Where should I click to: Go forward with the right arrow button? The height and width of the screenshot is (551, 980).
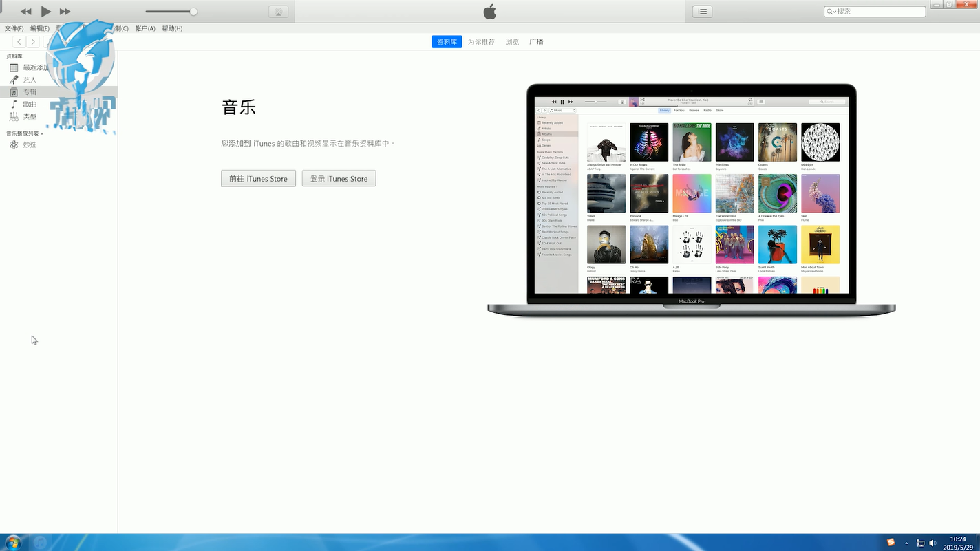click(33, 42)
